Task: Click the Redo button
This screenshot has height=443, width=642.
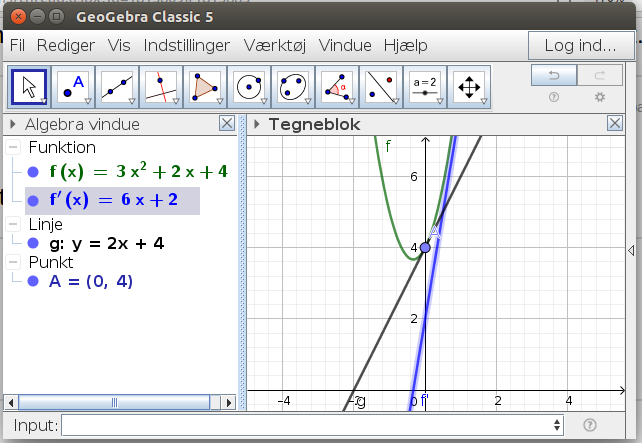Action: pyautogui.click(x=600, y=75)
